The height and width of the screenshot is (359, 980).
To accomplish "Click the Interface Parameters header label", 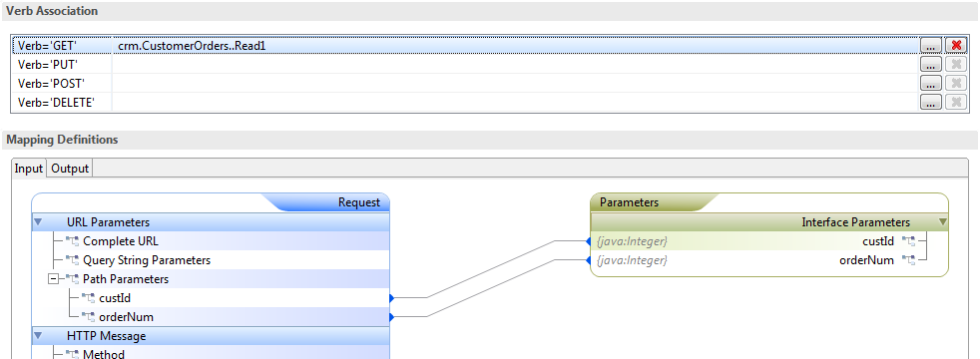I will tap(855, 222).
